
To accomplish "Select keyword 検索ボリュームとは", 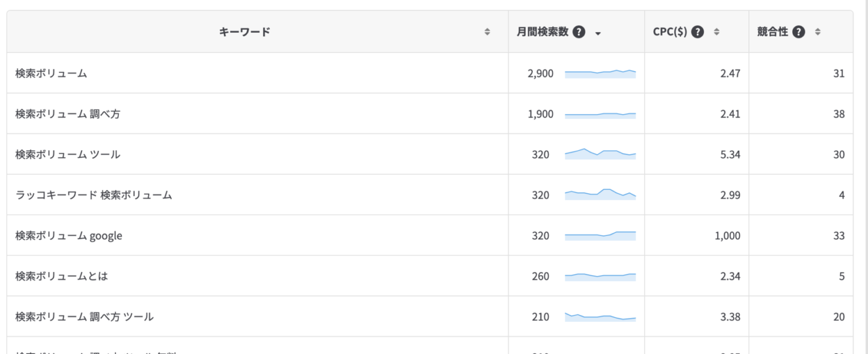I will pyautogui.click(x=61, y=277).
